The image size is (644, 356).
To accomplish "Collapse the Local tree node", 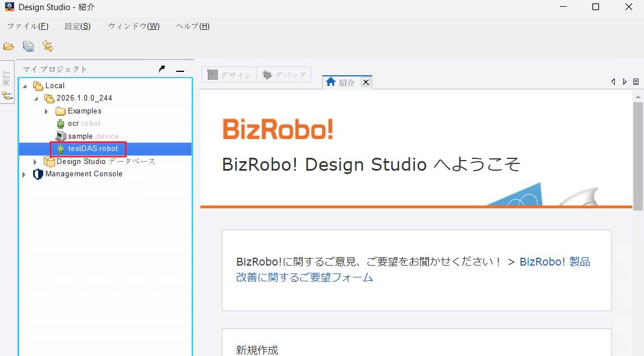I will (25, 86).
